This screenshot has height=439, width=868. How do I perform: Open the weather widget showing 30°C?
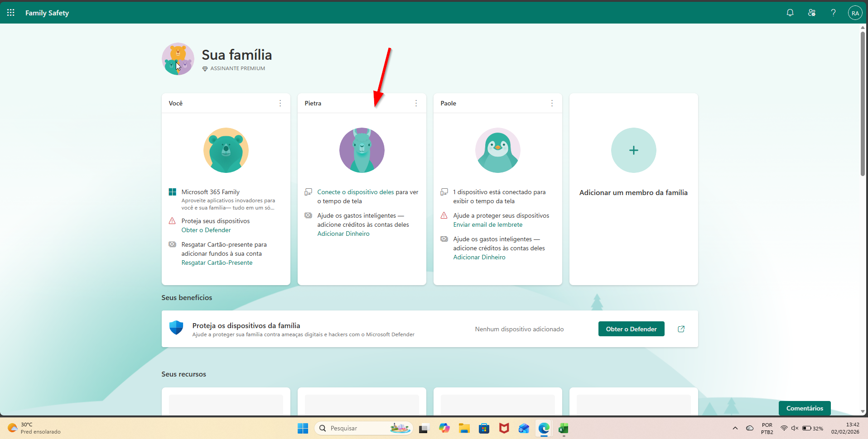pos(34,428)
